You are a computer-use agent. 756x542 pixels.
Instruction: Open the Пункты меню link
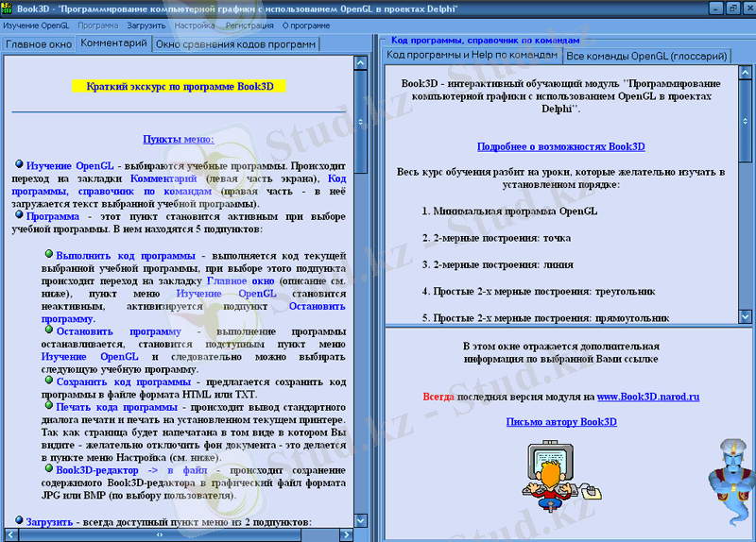pos(179,139)
